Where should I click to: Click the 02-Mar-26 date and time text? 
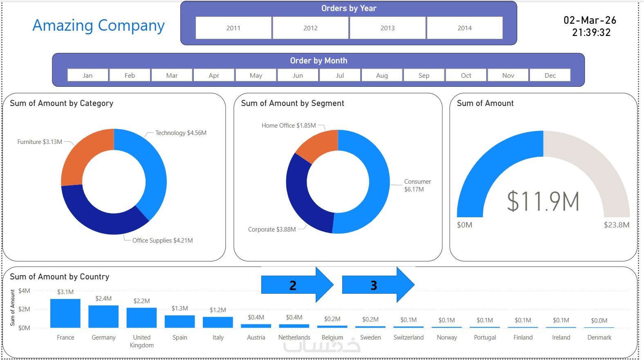click(x=590, y=26)
